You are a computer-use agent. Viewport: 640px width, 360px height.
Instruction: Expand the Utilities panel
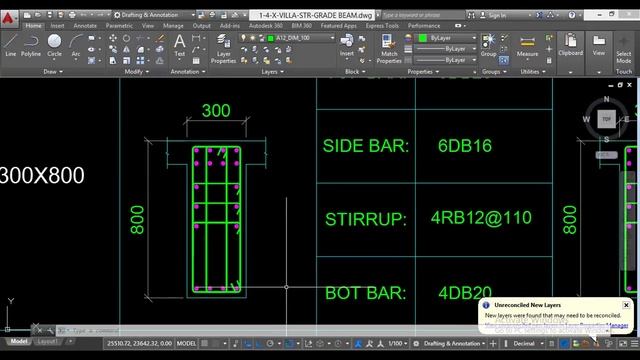click(533, 72)
